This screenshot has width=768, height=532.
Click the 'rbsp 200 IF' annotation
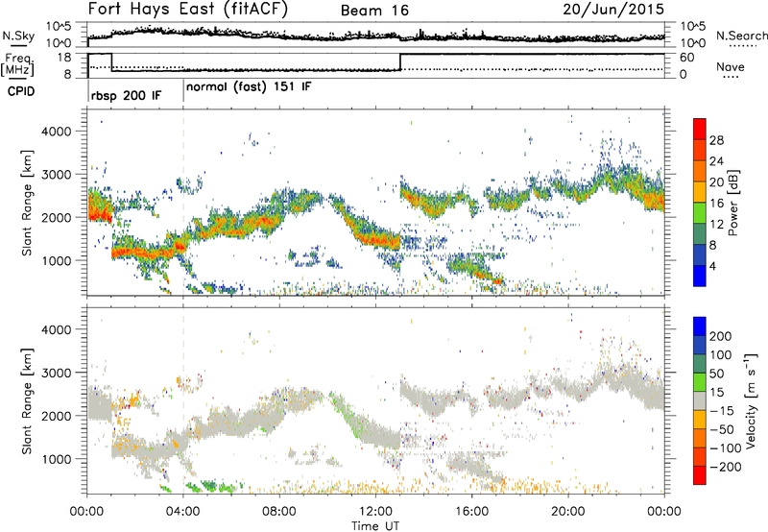click(126, 95)
